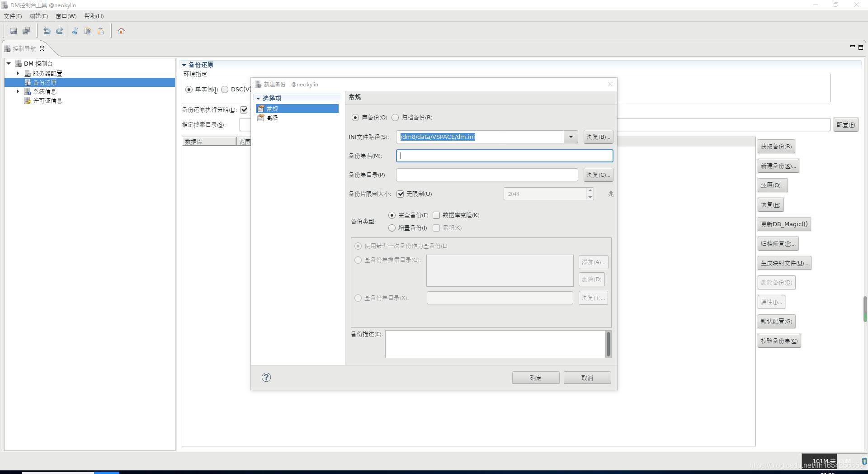Collapse the 备份还原 section header
Viewport: 868px width, 474px height.
click(184, 65)
